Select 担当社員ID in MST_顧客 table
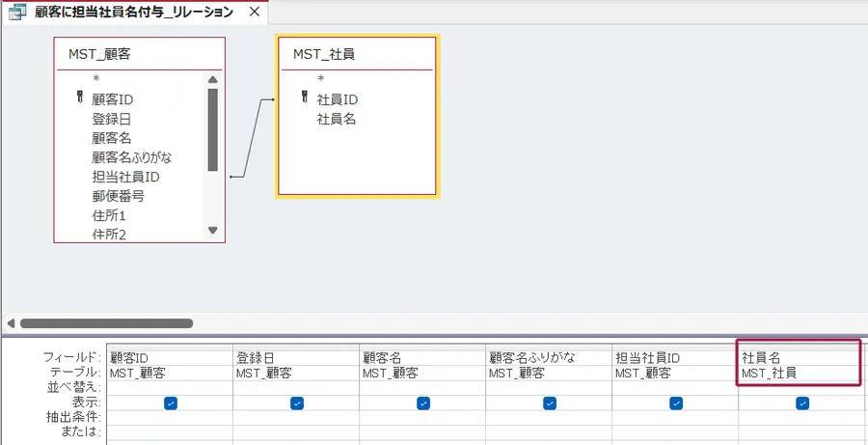This screenshot has height=445, width=868. click(x=125, y=177)
